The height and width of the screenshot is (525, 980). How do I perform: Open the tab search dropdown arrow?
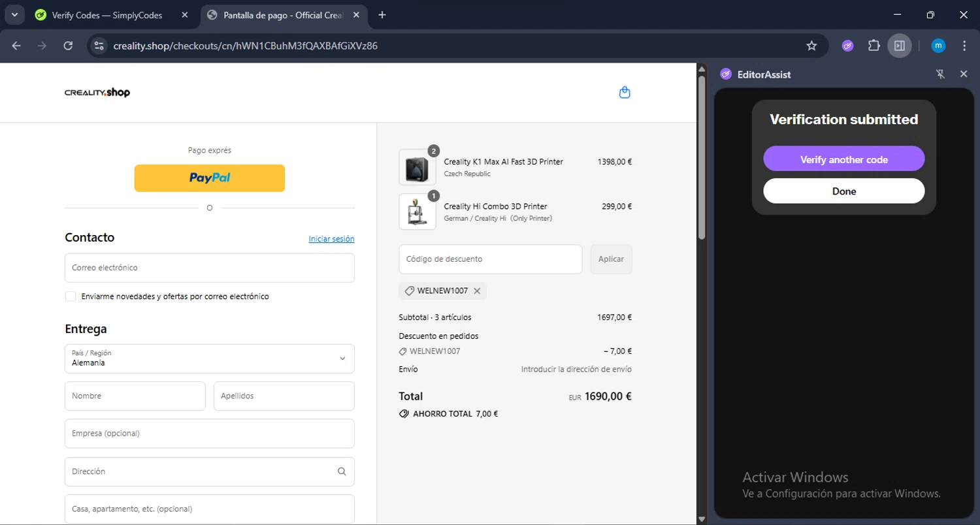[14, 15]
